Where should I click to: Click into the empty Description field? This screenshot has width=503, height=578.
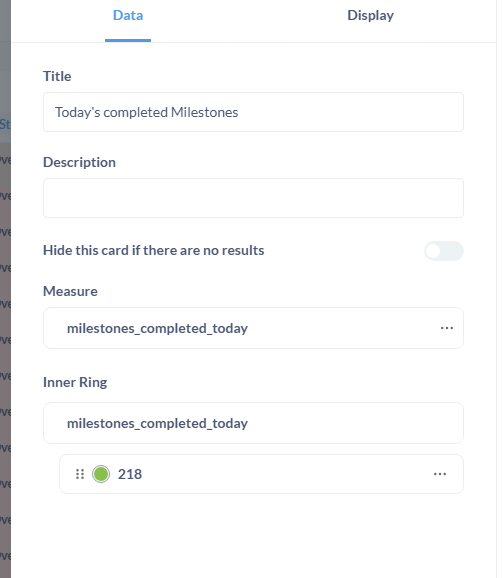coord(253,198)
